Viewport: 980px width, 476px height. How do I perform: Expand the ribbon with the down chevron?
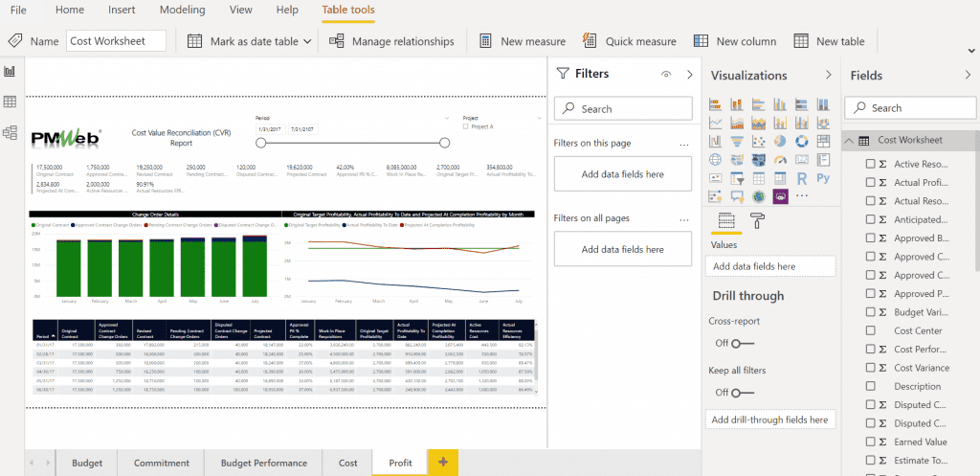[972, 51]
